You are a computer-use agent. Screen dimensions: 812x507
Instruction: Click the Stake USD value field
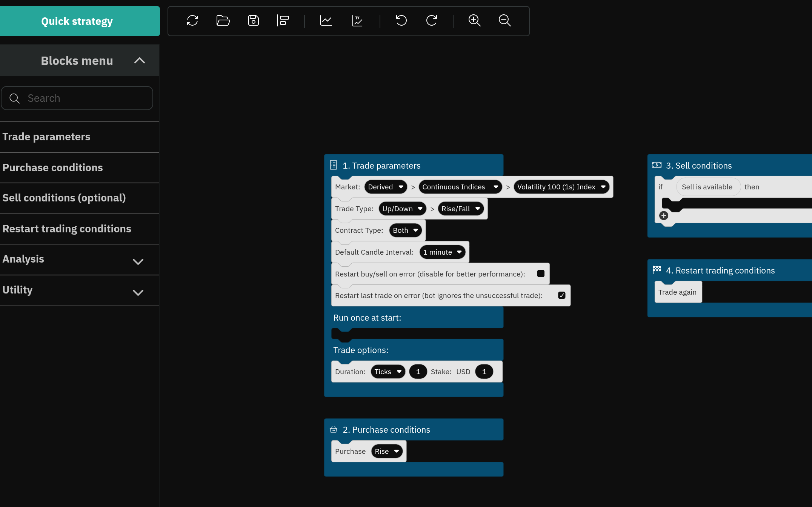point(484,372)
